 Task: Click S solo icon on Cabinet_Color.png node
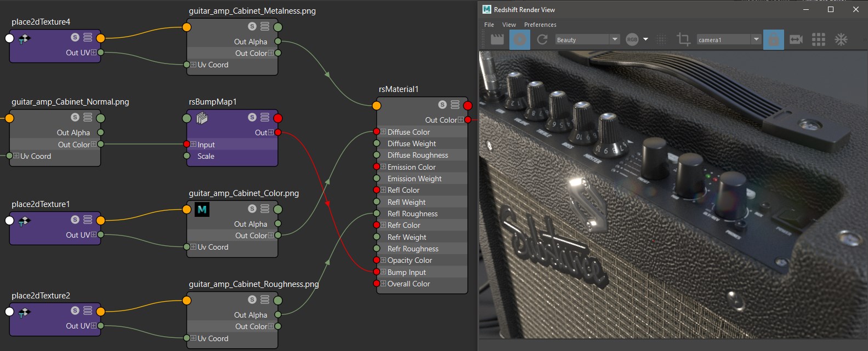pyautogui.click(x=252, y=209)
